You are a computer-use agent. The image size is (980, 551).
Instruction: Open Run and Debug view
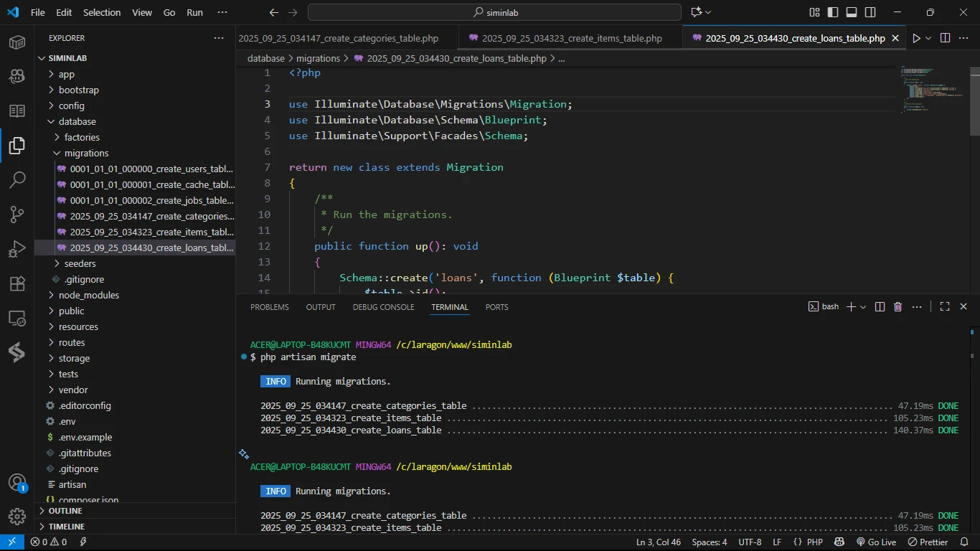click(x=17, y=249)
